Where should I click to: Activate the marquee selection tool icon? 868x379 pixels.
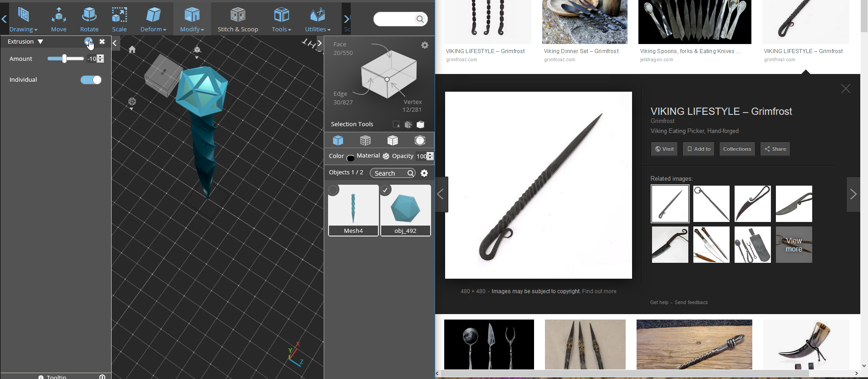pyautogui.click(x=396, y=124)
